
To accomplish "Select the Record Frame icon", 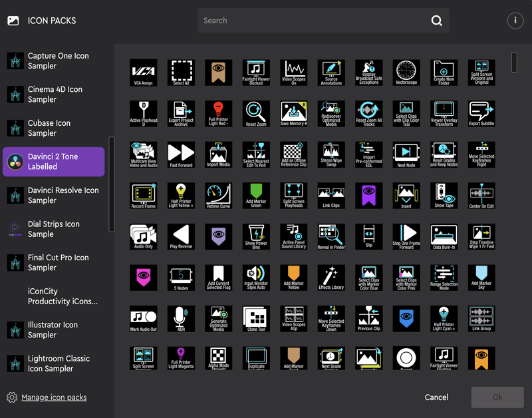I will point(143,196).
